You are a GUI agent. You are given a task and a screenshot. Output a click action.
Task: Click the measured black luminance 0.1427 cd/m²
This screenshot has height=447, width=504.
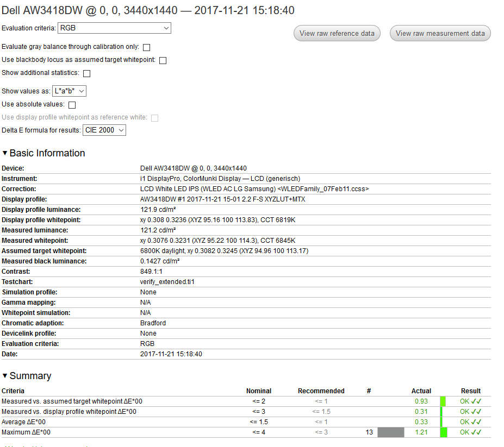click(160, 261)
